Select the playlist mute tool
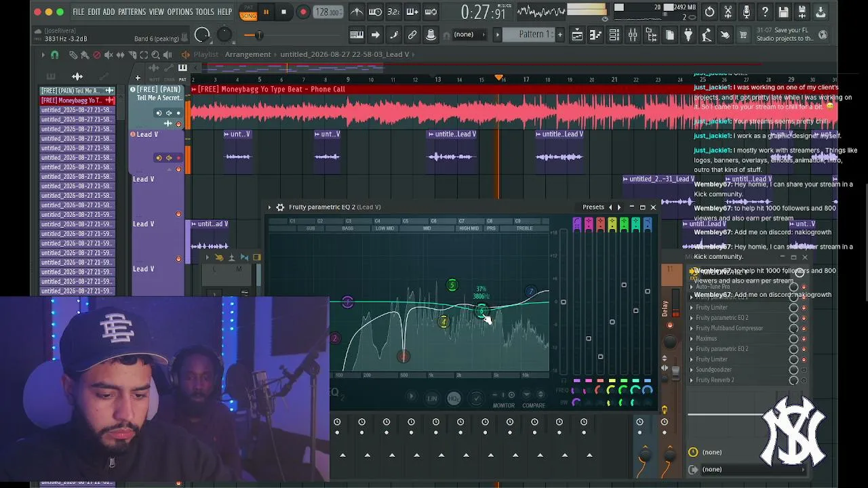Screen dimensions: 868x488 tap(108, 55)
